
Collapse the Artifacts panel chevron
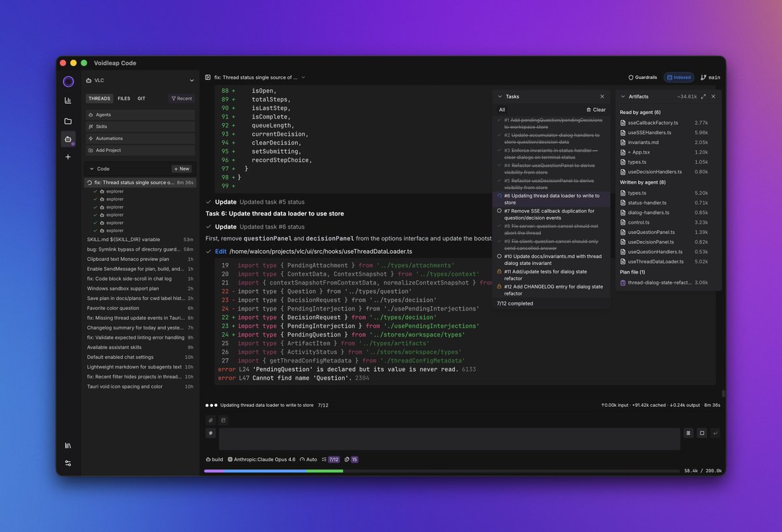(623, 96)
